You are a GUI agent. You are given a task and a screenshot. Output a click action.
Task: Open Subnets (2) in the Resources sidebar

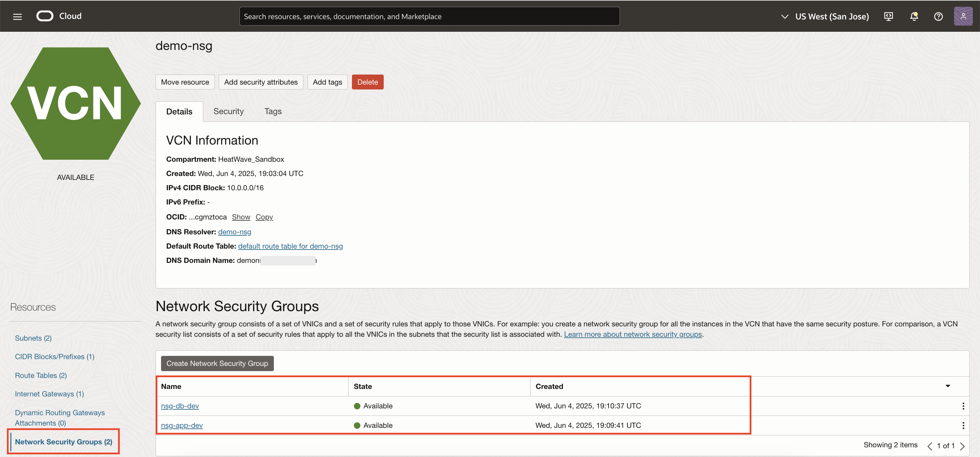tap(33, 337)
